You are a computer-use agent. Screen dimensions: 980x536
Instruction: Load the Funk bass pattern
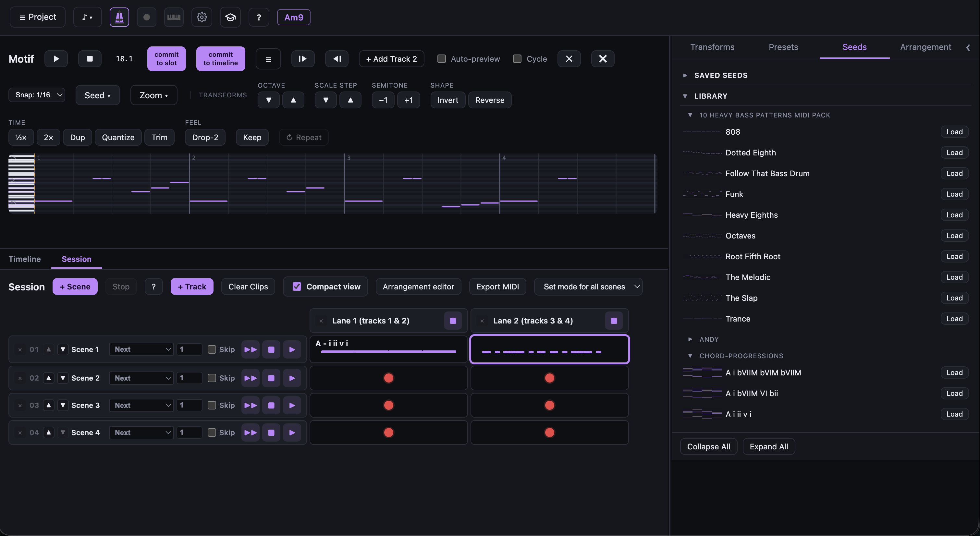pos(954,194)
